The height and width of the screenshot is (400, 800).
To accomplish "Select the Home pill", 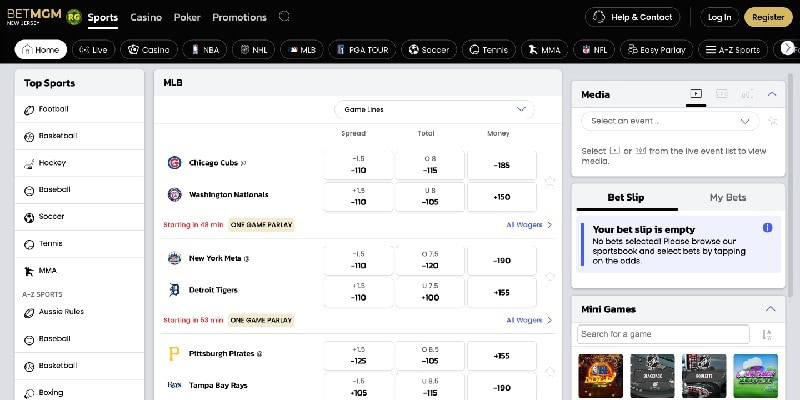I will click(41, 49).
